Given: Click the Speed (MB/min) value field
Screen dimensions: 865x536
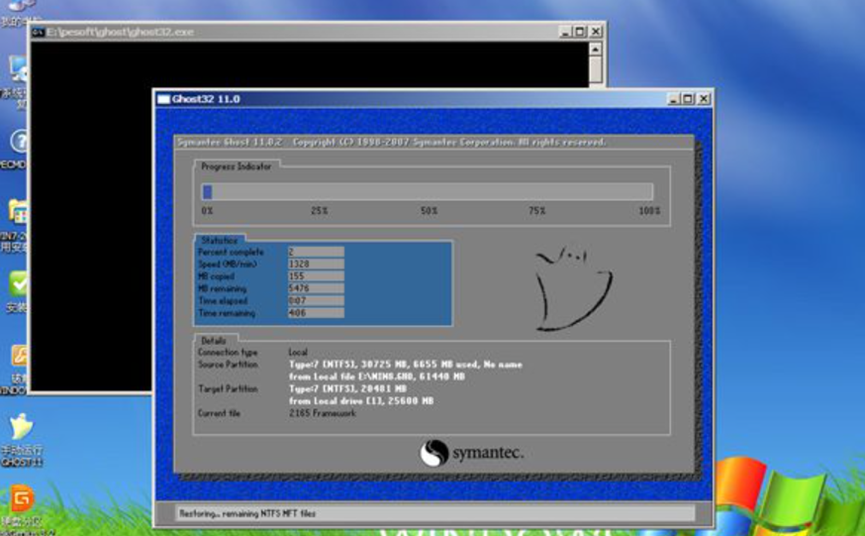Looking at the screenshot, I should point(315,264).
